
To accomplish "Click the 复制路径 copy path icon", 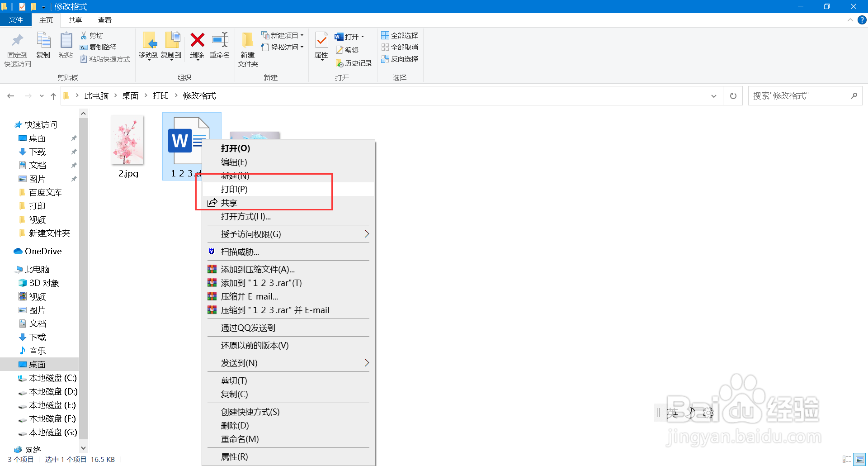I will pos(84,47).
